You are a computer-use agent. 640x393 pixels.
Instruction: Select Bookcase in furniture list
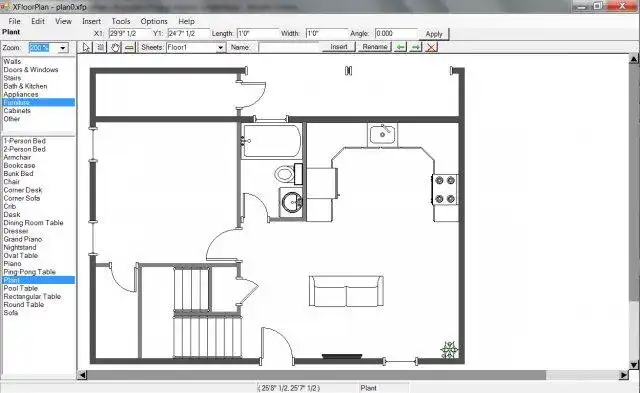pos(19,165)
